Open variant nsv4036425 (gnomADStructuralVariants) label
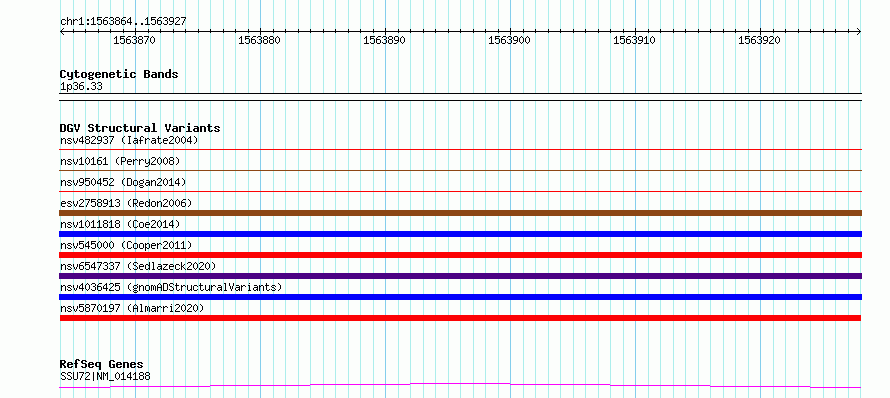890x398 pixels. [x=171, y=287]
